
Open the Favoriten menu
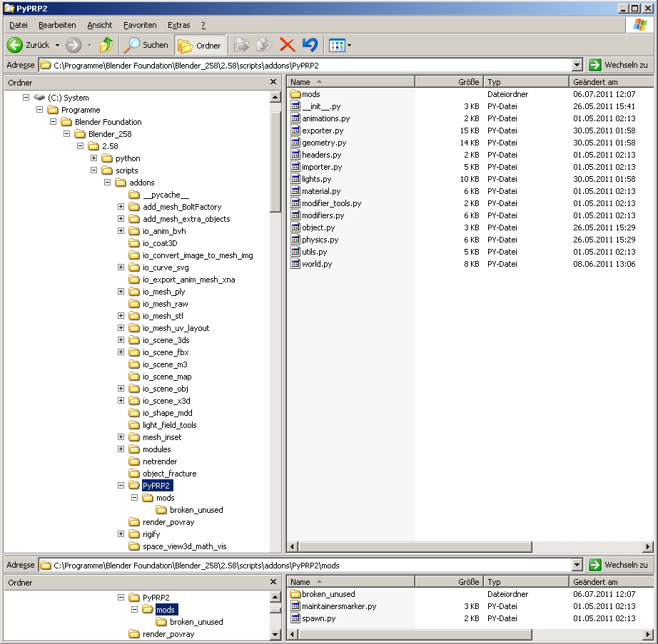click(140, 25)
